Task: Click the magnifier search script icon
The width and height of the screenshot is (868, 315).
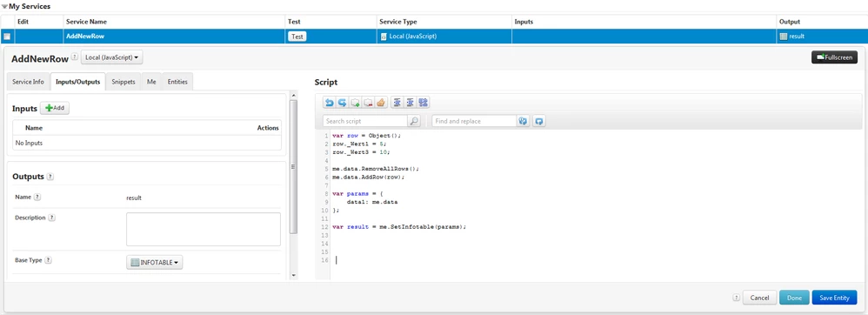Action: [x=413, y=121]
